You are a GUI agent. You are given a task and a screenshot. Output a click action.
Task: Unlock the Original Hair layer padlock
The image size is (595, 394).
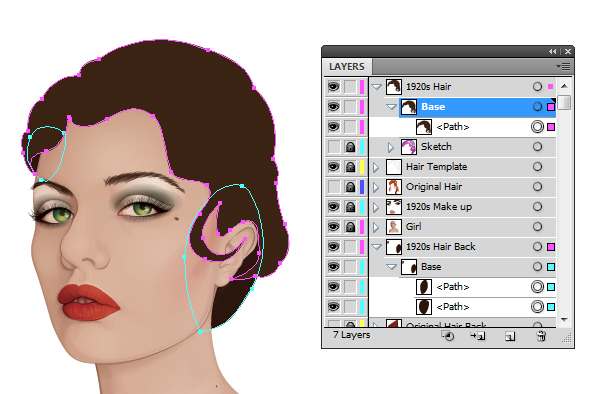pyautogui.click(x=350, y=187)
